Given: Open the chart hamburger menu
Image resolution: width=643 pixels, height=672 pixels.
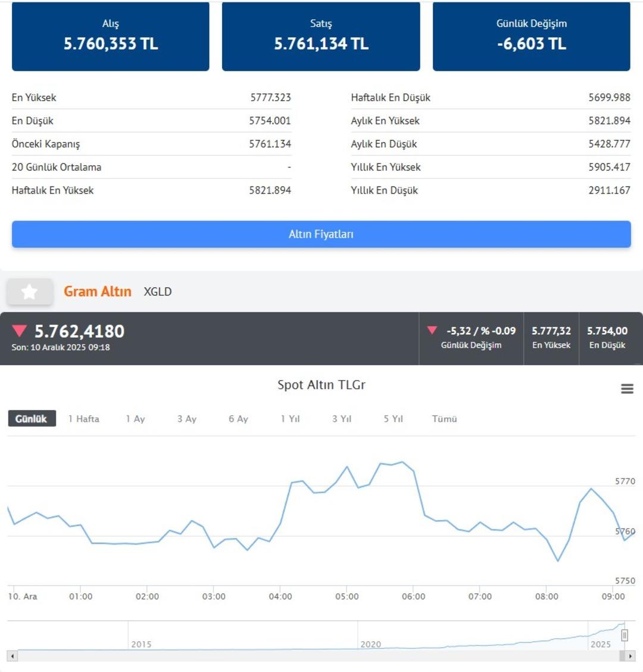Looking at the screenshot, I should [627, 388].
